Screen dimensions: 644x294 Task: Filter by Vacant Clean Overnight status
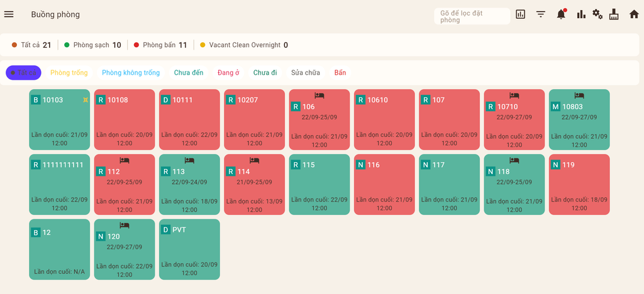click(x=244, y=45)
